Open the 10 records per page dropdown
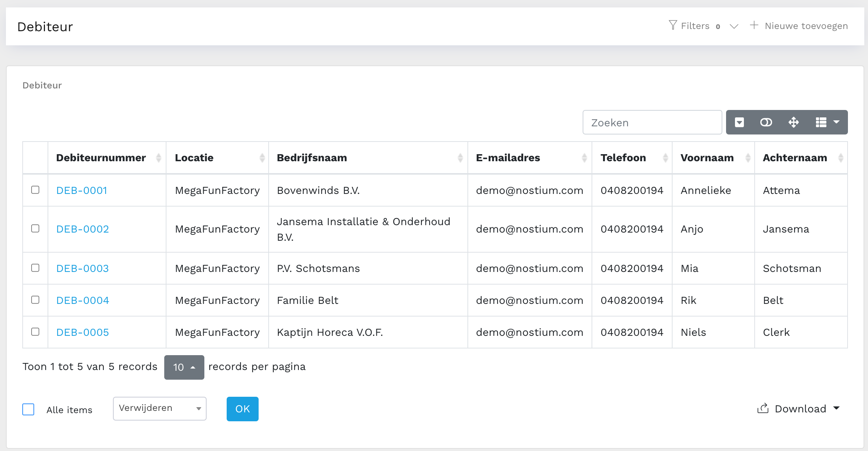The height and width of the screenshot is (451, 868). pos(184,367)
